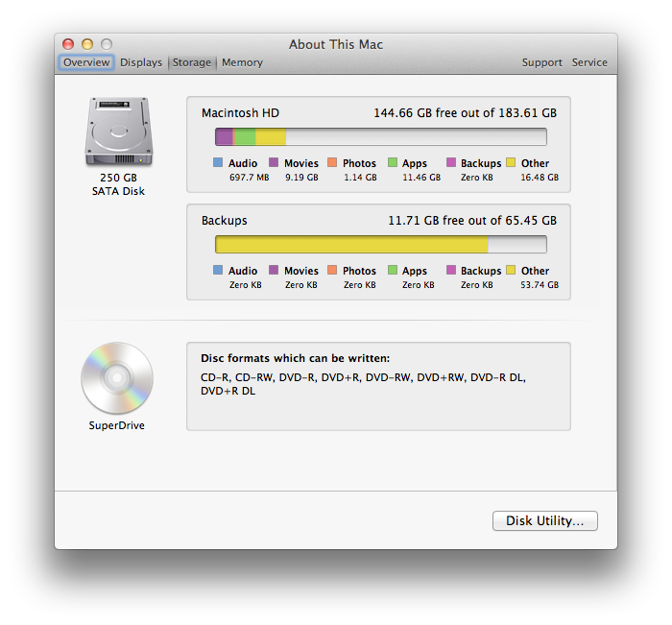The height and width of the screenshot is (625, 672).
Task: Click the orange Photos swatch in Backups volume
Action: (x=332, y=270)
